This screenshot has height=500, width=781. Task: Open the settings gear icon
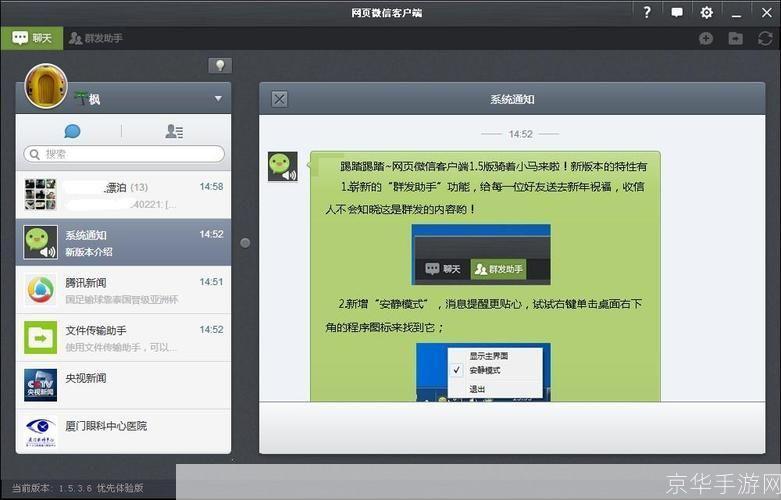(x=706, y=12)
